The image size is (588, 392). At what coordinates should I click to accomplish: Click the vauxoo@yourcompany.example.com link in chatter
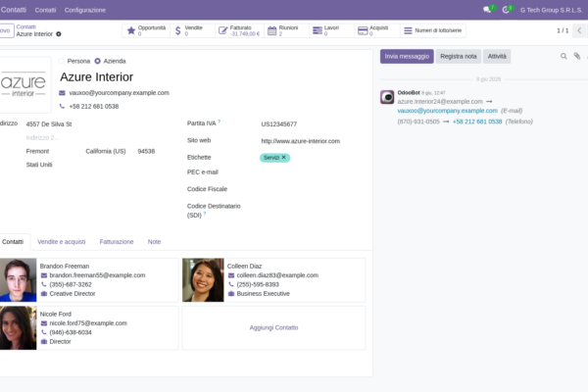[x=448, y=111]
